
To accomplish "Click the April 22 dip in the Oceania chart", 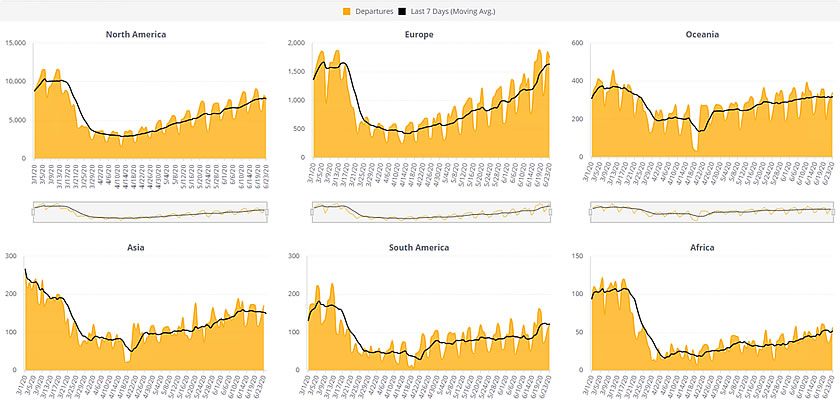I will click(x=696, y=151).
